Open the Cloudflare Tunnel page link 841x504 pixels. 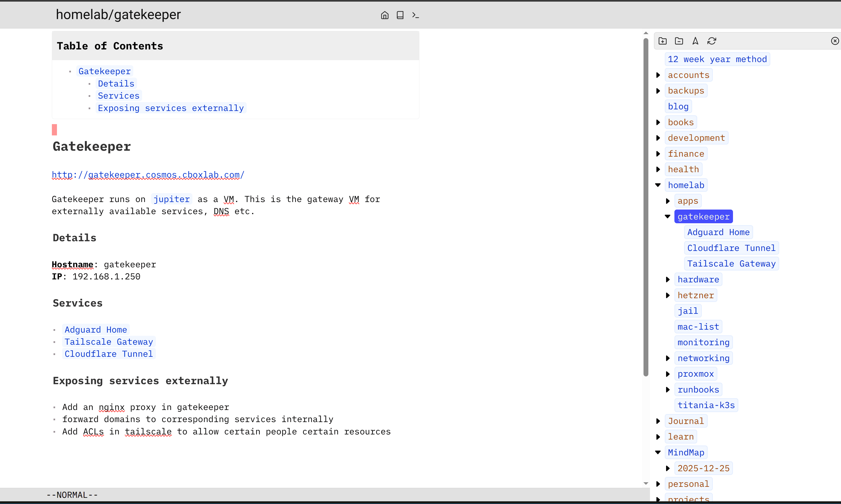(108, 354)
